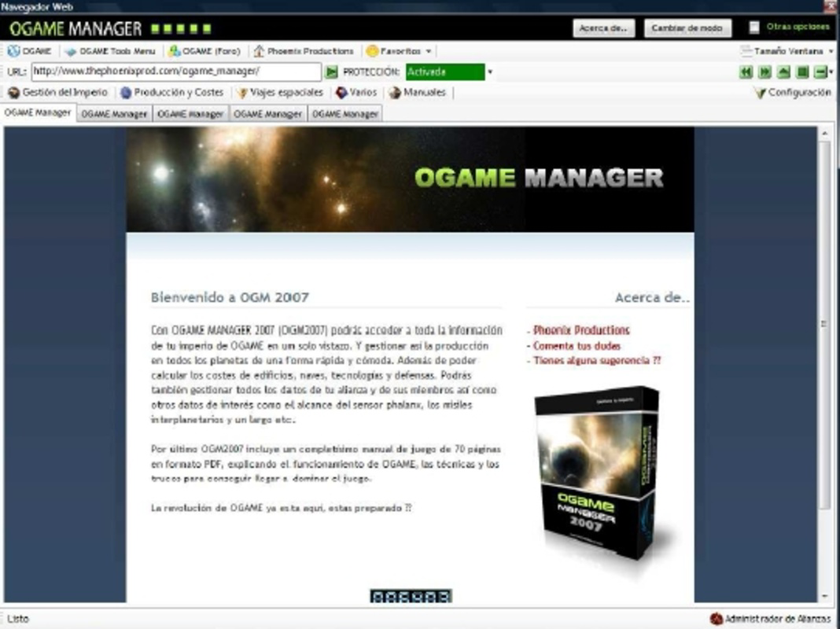Screen dimensions: 840x629
Task: Open the Administrador de Alianzas status item
Action: pyautogui.click(x=770, y=619)
